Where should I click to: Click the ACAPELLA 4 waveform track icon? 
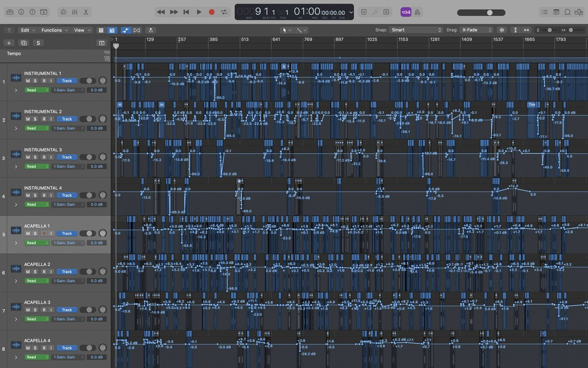click(16, 345)
